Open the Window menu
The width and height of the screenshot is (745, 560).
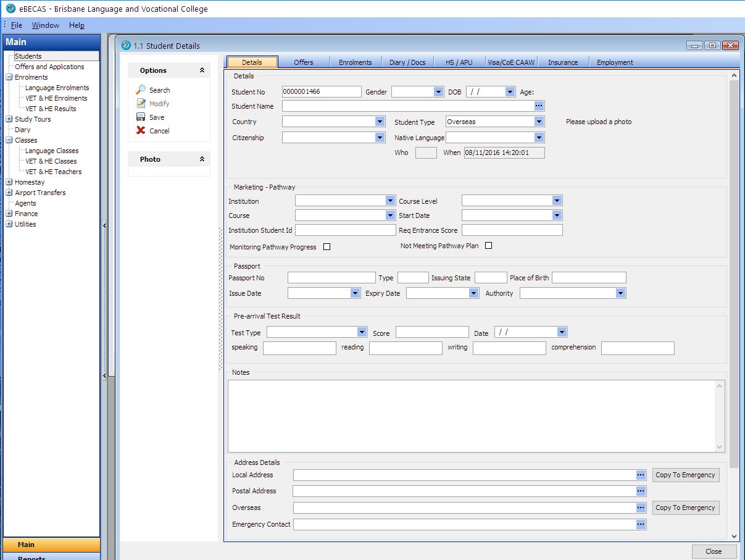46,25
